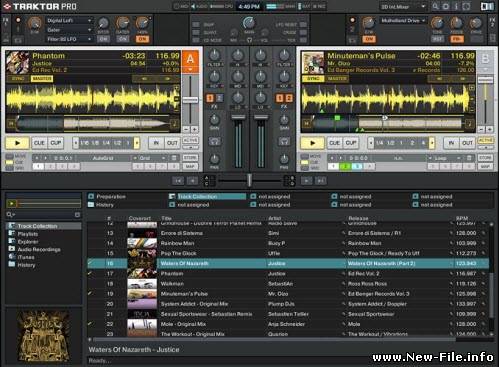Viewport: 499px width, 367px height.
Task: Click headphone cue icon for channel B
Action: coord(284,141)
